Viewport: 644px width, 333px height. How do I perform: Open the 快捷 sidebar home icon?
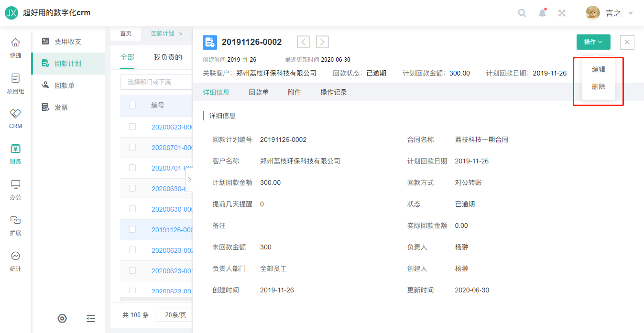pos(15,48)
